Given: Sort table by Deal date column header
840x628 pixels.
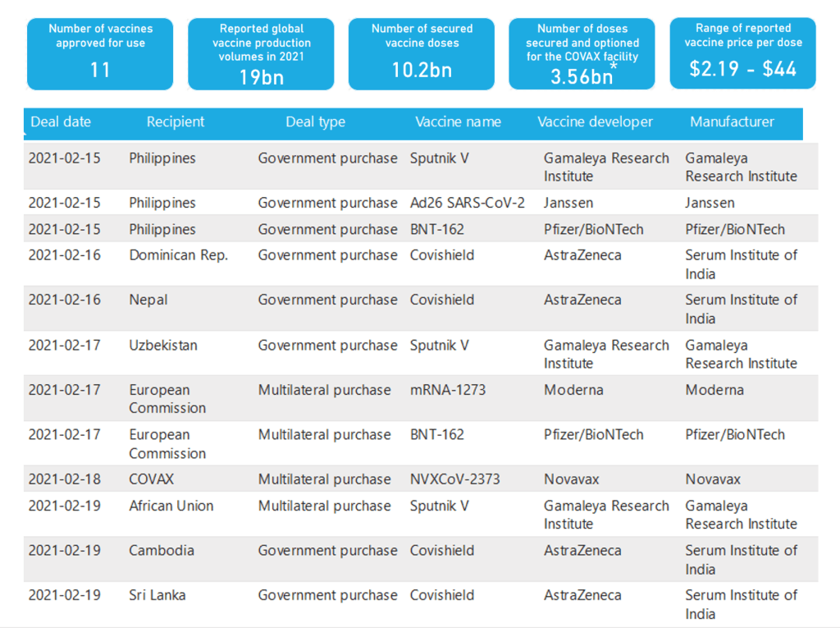Looking at the screenshot, I should 61,122.
